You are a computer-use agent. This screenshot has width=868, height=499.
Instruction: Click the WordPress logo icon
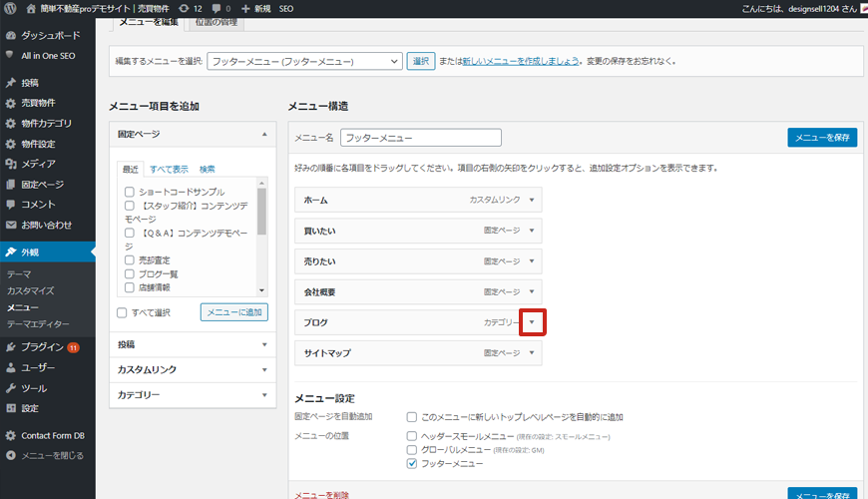pyautogui.click(x=12, y=8)
